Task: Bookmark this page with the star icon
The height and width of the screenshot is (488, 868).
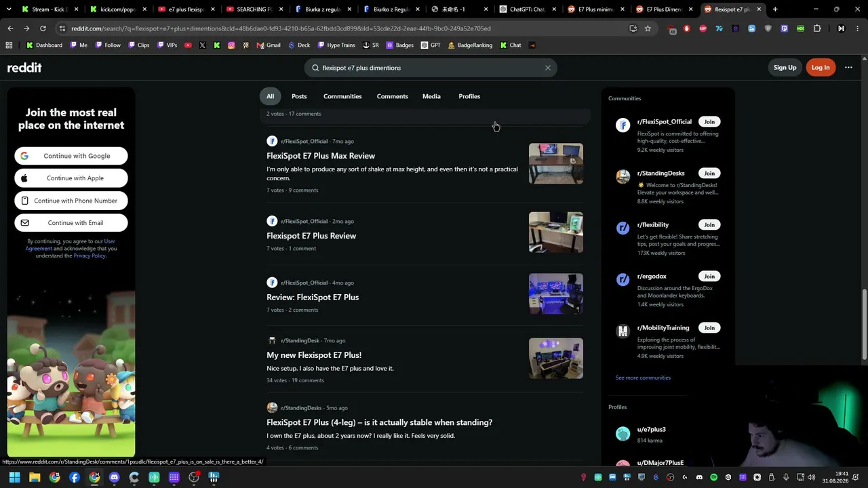Action: (648, 28)
